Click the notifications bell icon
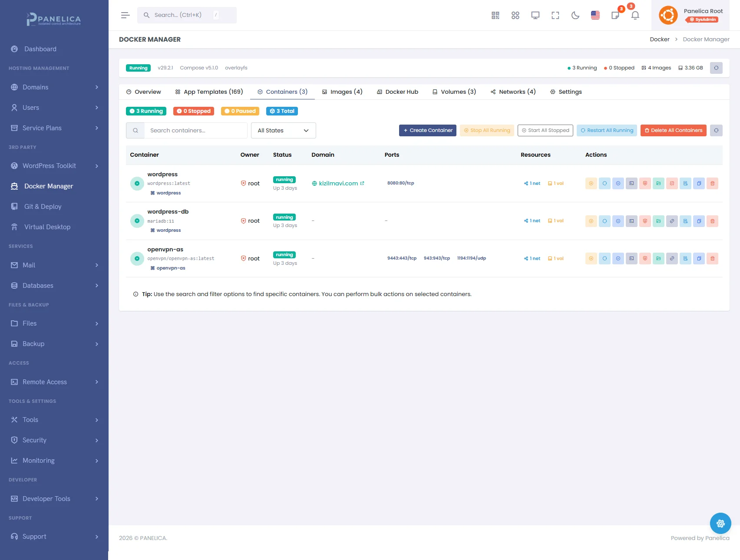The height and width of the screenshot is (560, 740). 635,16
